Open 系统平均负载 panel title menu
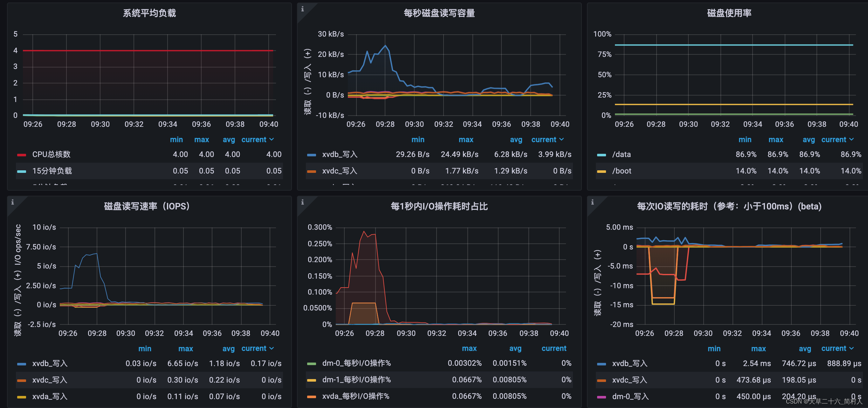 [149, 13]
